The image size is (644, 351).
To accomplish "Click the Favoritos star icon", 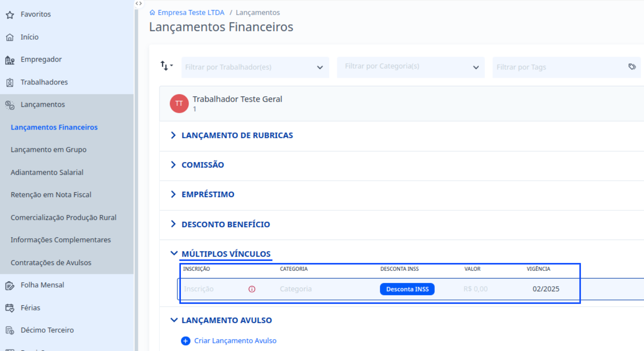I will click(10, 15).
